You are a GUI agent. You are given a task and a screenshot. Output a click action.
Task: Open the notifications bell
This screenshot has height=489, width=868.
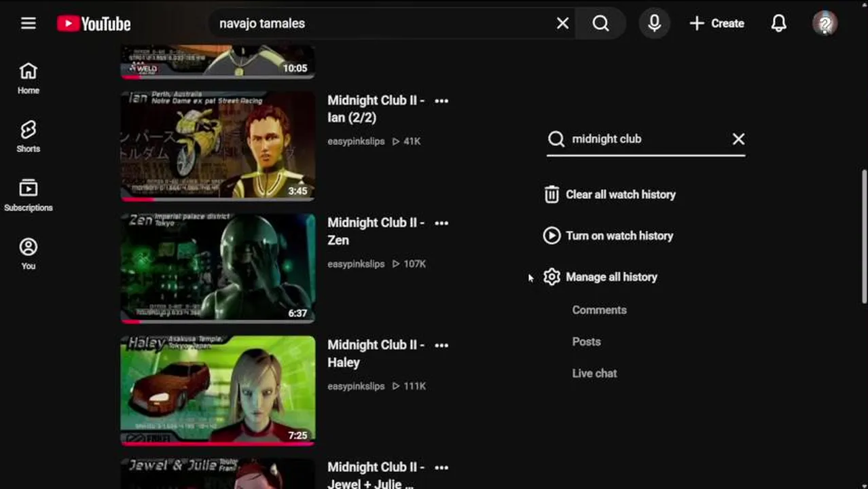pyautogui.click(x=778, y=23)
